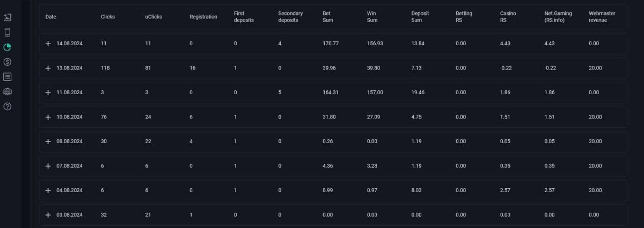
Task: Expand the 08.08.2024 row
Action: [x=48, y=141]
